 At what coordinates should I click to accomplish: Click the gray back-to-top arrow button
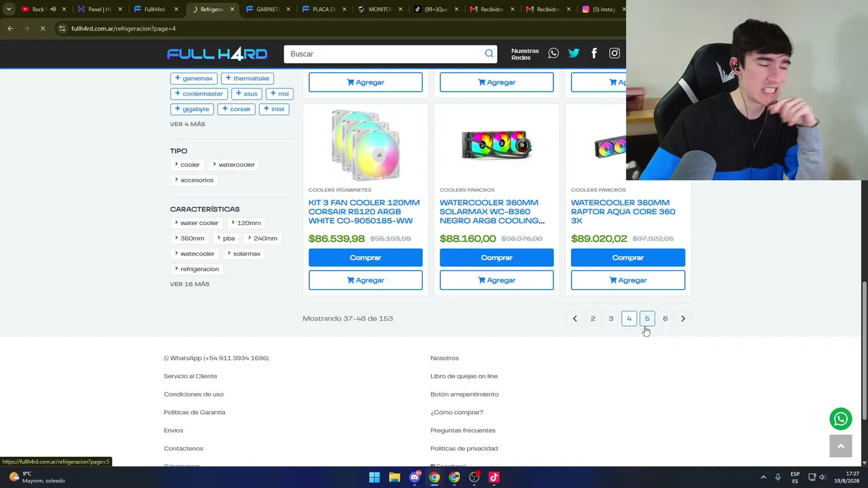pos(841,446)
